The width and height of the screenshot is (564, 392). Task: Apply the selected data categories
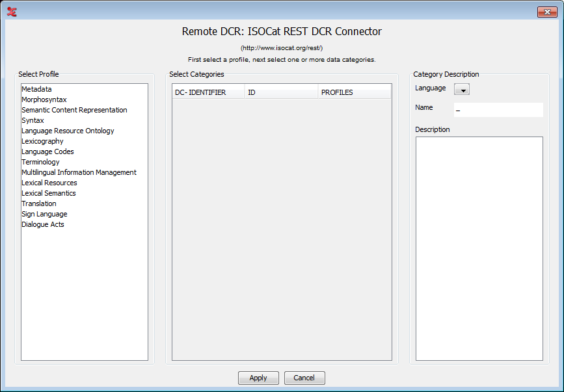pos(258,378)
